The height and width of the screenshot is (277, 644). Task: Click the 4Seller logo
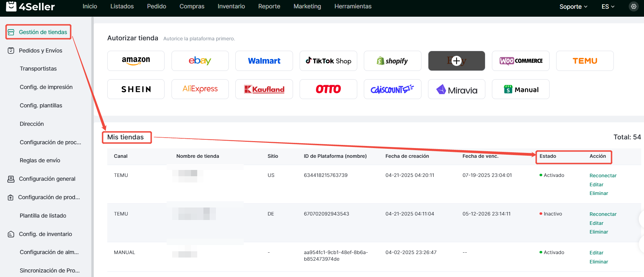tap(31, 6)
